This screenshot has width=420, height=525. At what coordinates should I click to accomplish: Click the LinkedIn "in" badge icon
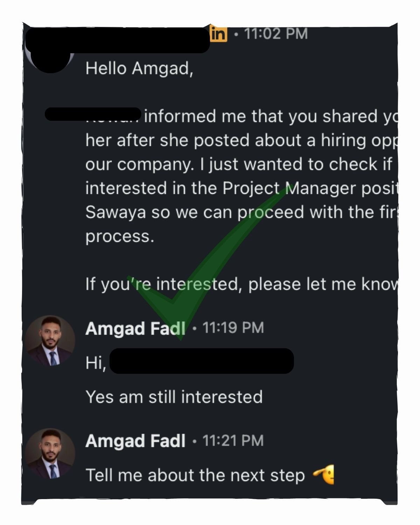tap(219, 34)
